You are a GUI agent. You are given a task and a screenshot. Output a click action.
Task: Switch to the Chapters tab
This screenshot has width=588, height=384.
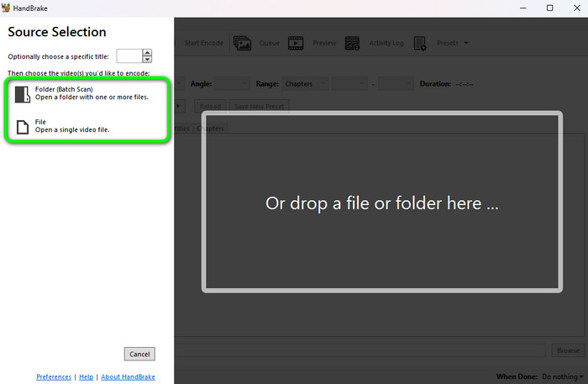pos(211,129)
